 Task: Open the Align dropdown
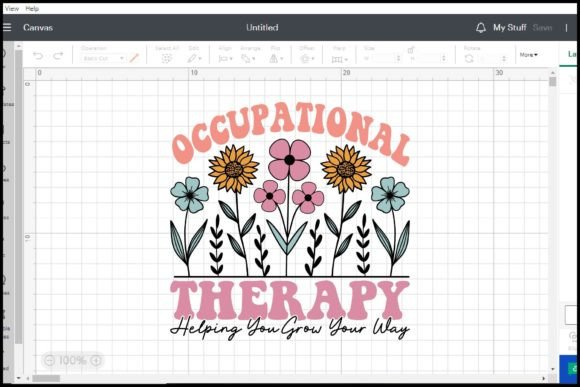pyautogui.click(x=225, y=59)
